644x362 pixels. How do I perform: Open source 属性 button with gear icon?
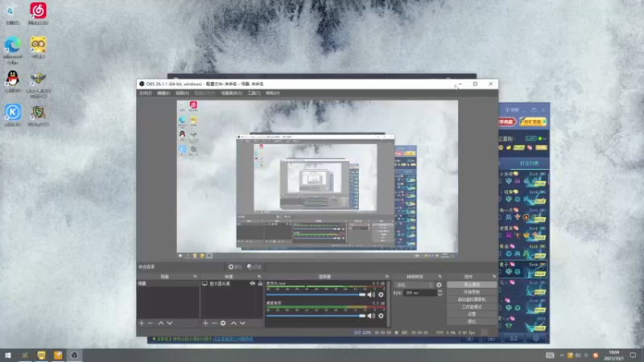click(235, 267)
